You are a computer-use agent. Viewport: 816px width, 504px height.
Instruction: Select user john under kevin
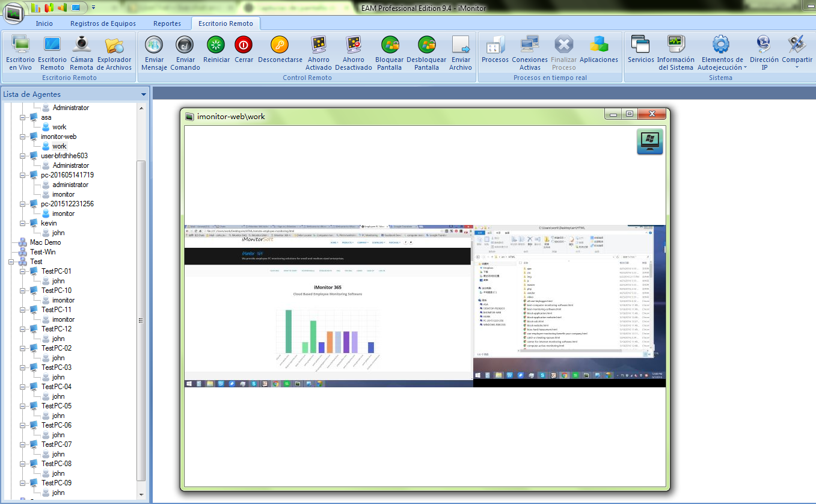58,233
